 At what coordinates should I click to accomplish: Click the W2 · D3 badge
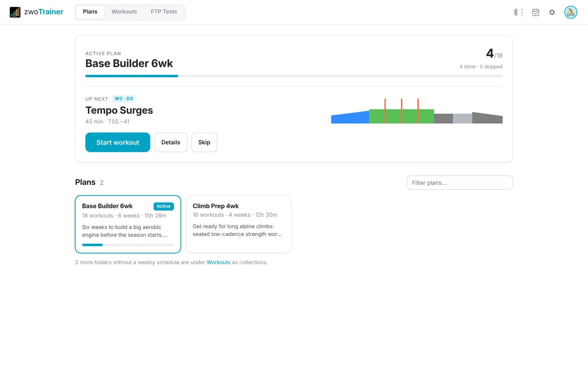point(124,99)
